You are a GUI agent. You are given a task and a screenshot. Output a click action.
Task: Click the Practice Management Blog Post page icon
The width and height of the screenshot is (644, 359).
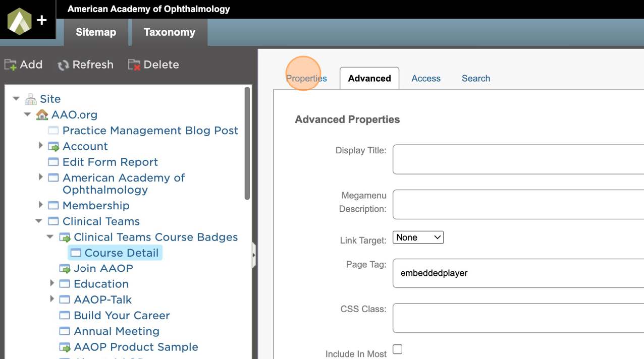coord(53,131)
